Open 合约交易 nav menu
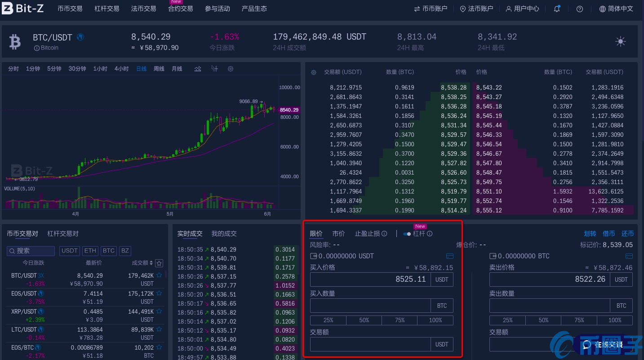The image size is (644, 360). 181,9
